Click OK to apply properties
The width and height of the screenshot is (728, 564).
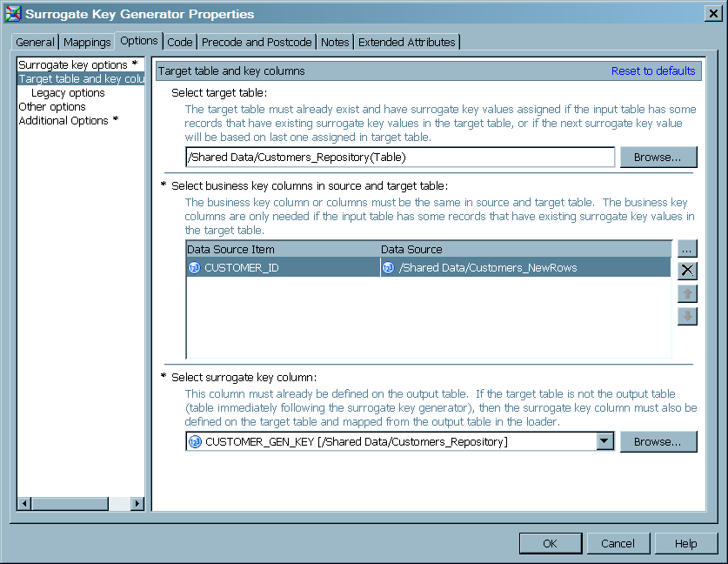(x=551, y=542)
